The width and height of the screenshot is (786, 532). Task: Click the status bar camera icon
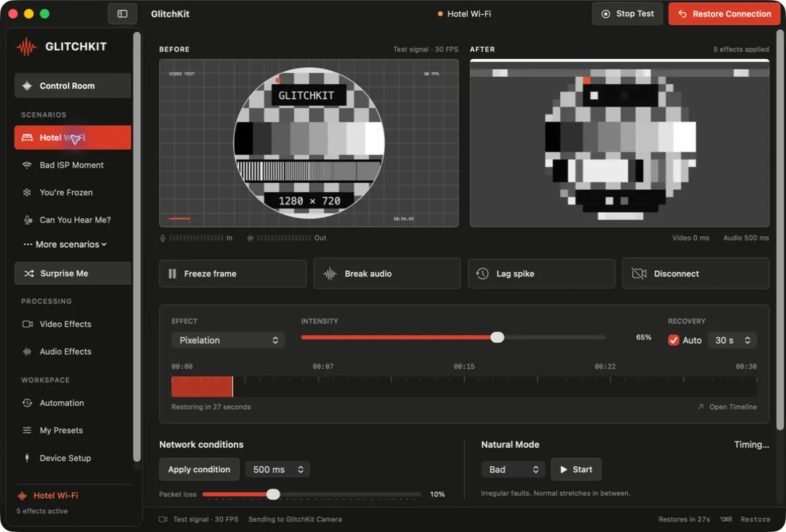(x=163, y=520)
